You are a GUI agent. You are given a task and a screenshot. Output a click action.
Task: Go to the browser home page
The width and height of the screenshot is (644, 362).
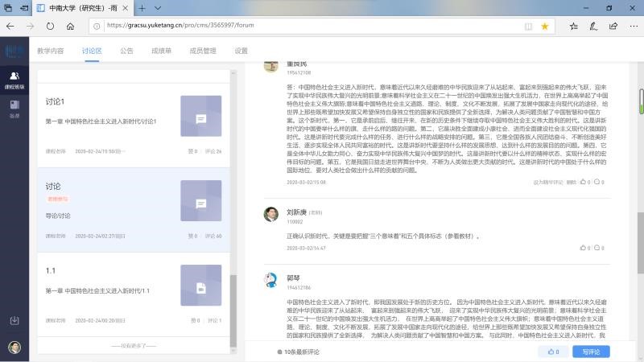click(x=71, y=26)
